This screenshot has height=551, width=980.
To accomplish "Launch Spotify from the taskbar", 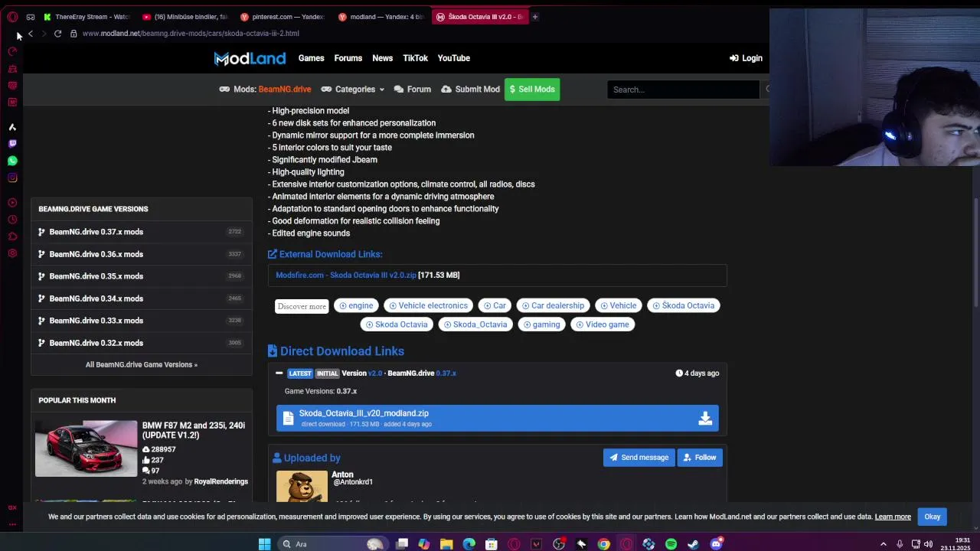I will 671,544.
